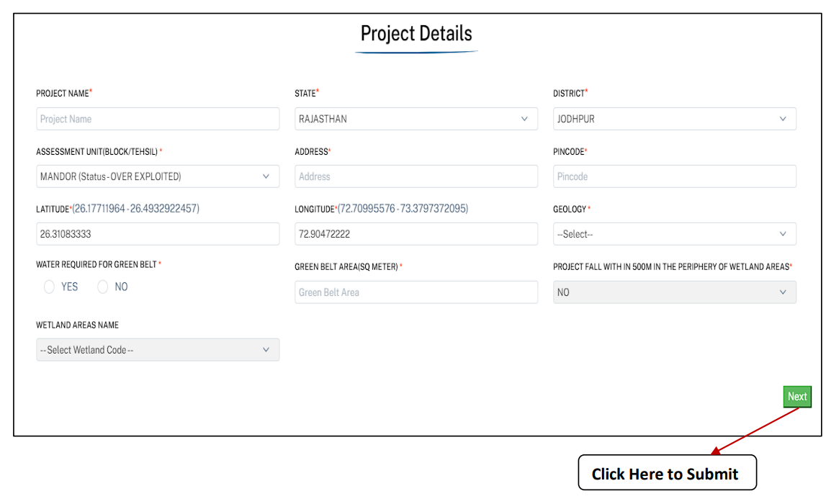Viewport: 826px width, 504px height.
Task: Click the Pincode input field
Action: [674, 176]
